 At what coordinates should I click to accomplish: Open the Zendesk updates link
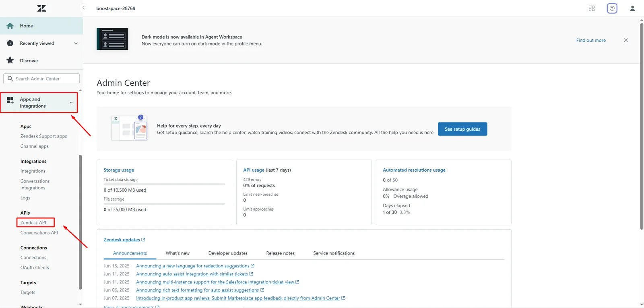click(124, 240)
